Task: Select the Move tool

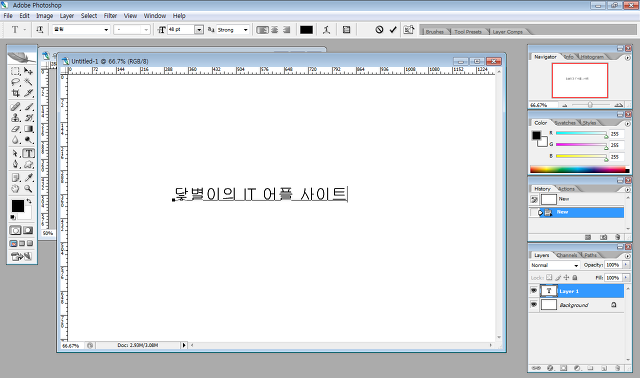Action: 28,71
